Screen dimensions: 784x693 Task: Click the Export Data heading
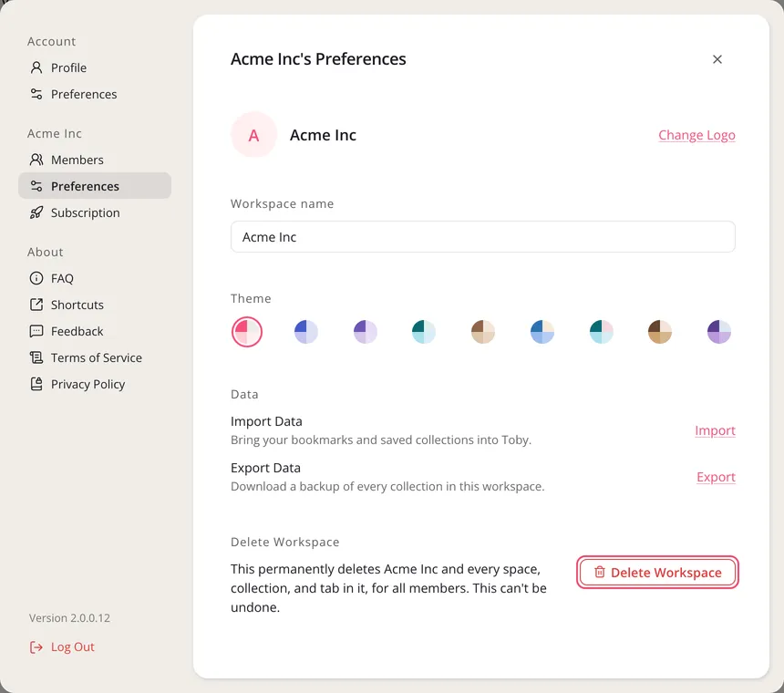pyautogui.click(x=265, y=468)
